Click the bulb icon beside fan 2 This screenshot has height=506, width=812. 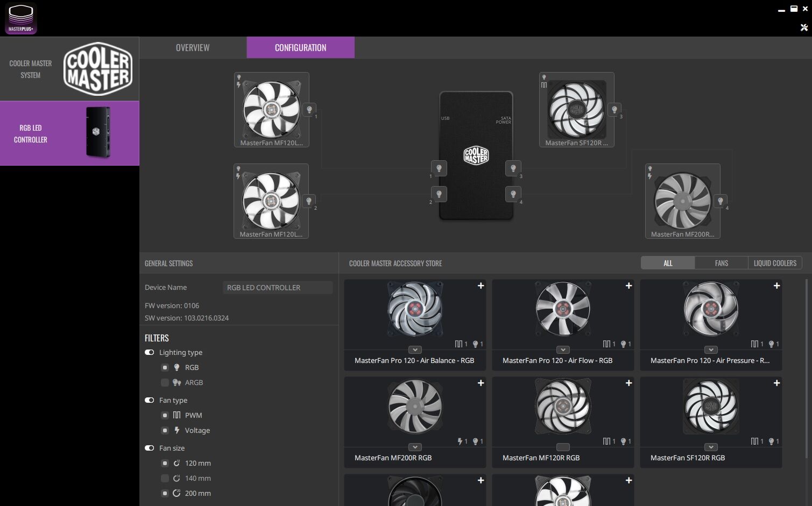(x=309, y=201)
